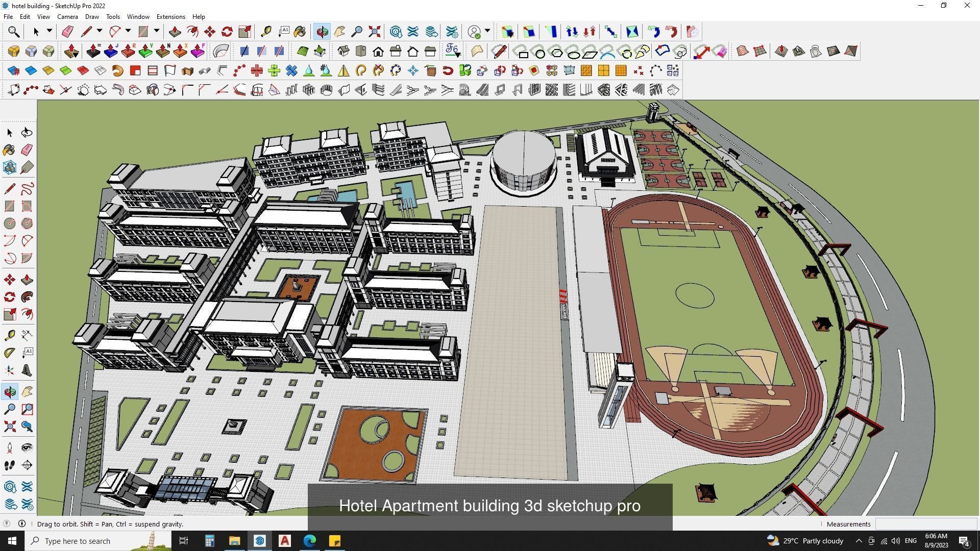Select the Dimensions tool
This screenshot has height=551, width=980.
(x=27, y=335)
